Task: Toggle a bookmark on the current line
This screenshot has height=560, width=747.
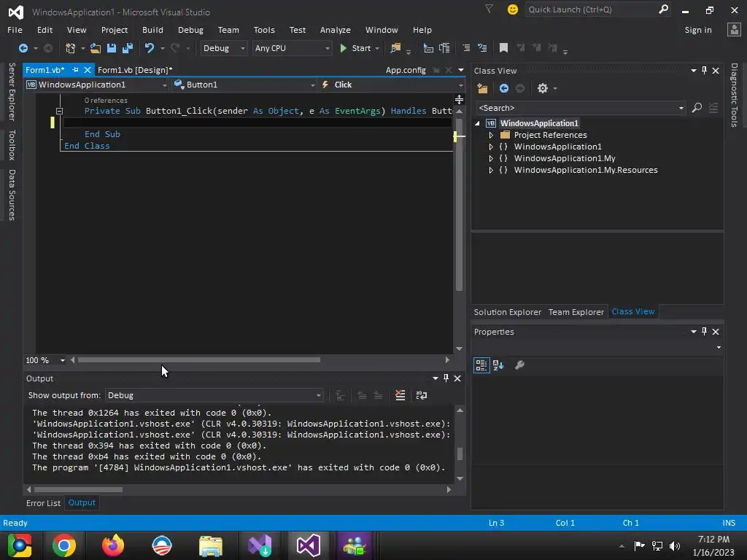Action: point(503,48)
